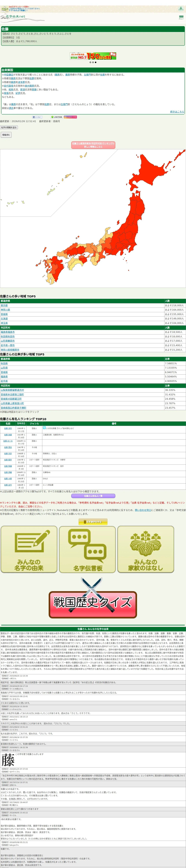Click the 名字御守を作る button

(x=93, y=522)
